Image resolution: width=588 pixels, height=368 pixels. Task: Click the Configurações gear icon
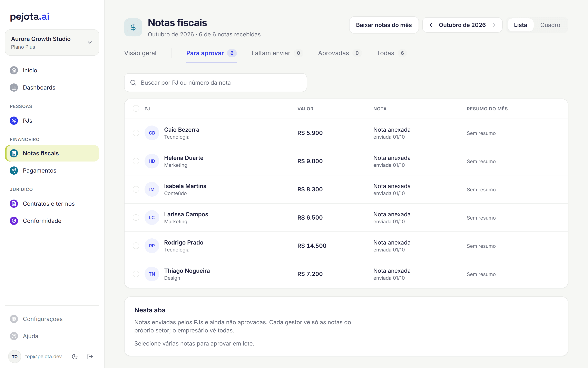[x=14, y=319]
